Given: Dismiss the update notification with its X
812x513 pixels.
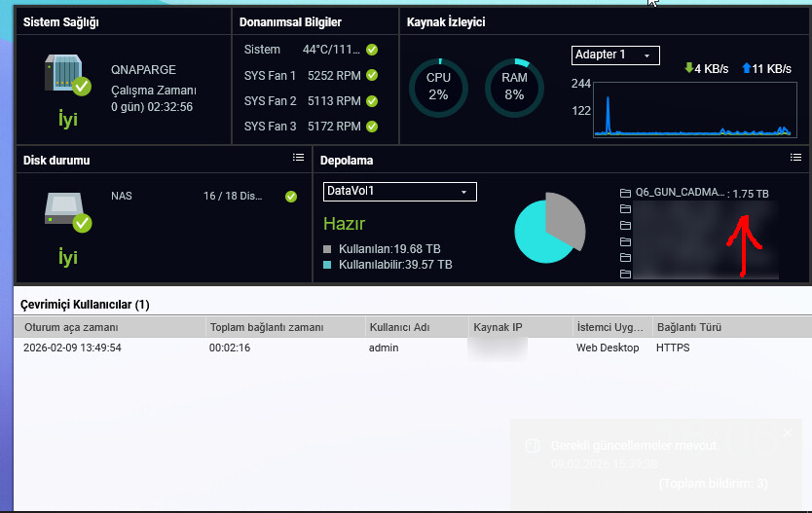Looking at the screenshot, I should (x=788, y=432).
